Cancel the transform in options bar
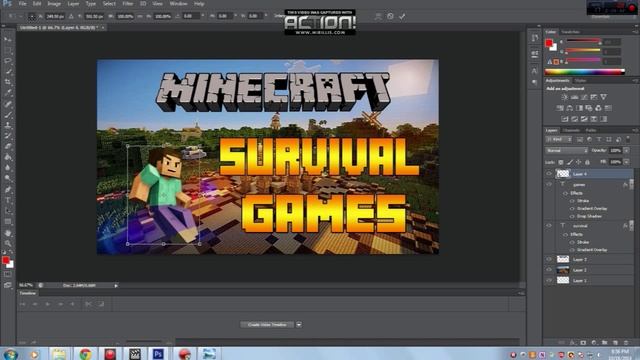Screen dimensions: 640x360 390,16
